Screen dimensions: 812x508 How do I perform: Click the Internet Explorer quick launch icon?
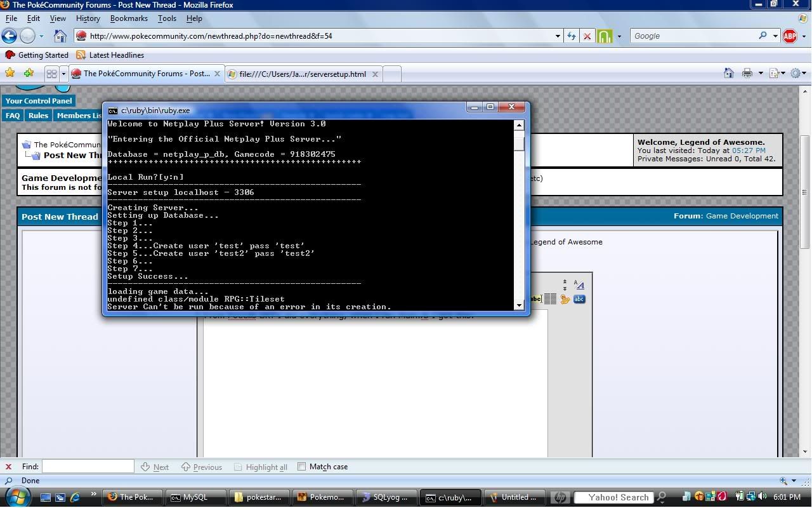[74, 497]
